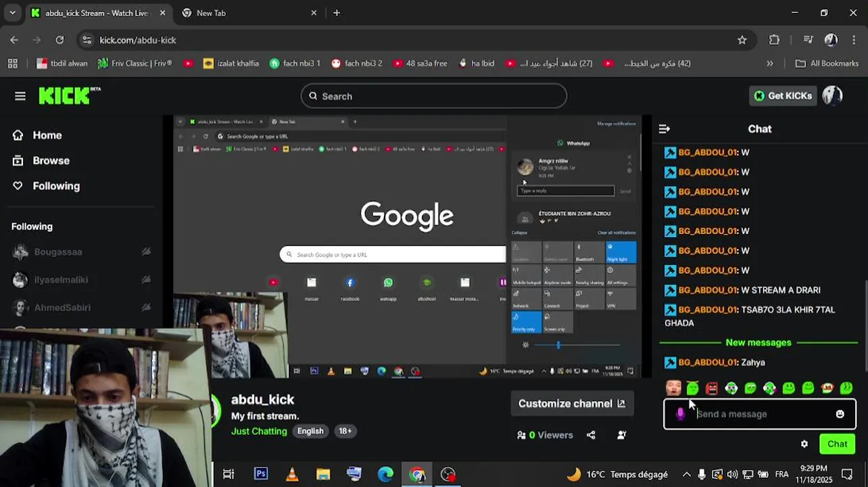The image size is (868, 487).
Task: Reload the kick.com page
Action: click(59, 40)
